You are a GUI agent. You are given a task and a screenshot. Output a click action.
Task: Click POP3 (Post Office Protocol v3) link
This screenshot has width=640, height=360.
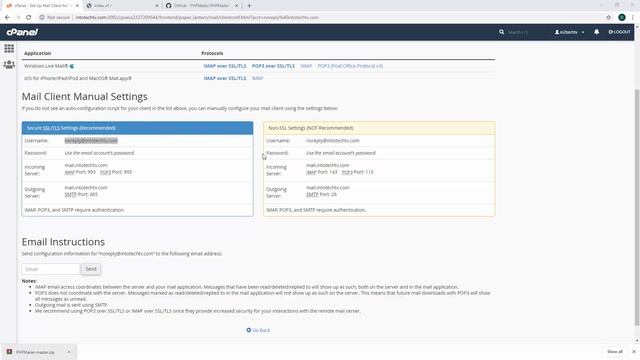pyautogui.click(x=350, y=66)
